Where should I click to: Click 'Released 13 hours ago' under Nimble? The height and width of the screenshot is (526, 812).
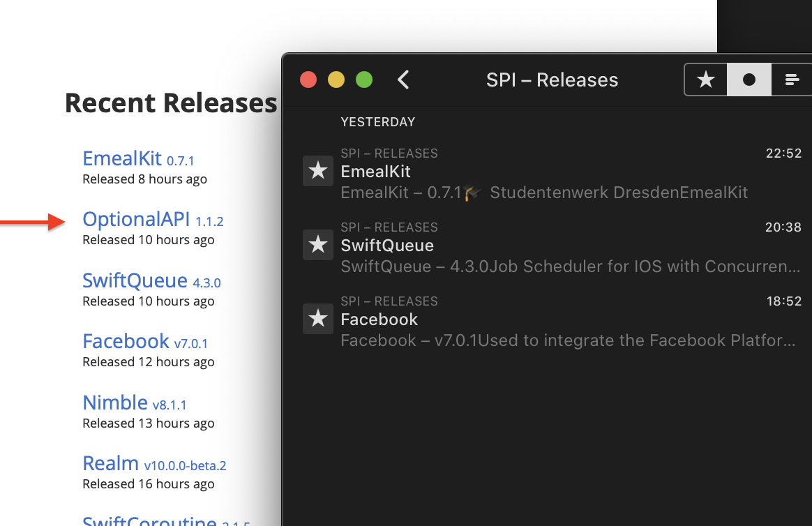(148, 423)
